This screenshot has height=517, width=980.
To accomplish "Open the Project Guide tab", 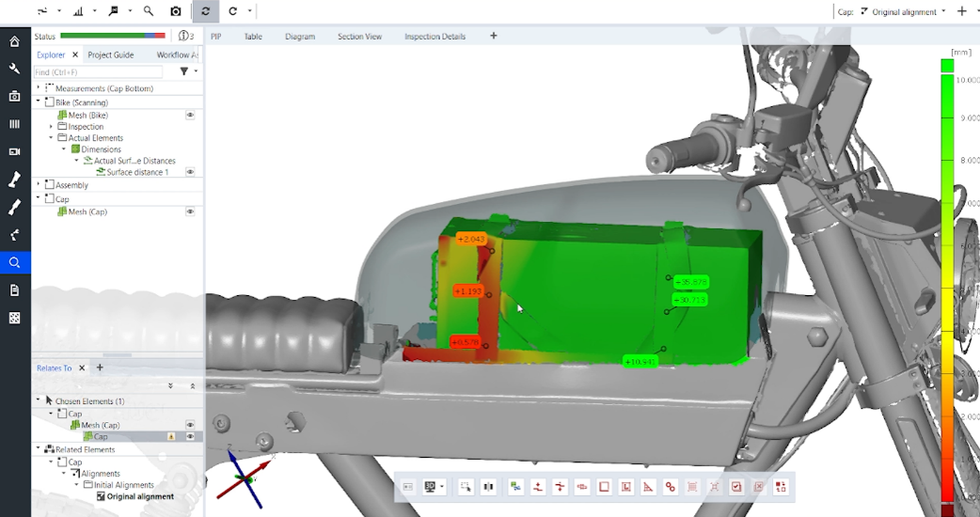I will point(111,55).
